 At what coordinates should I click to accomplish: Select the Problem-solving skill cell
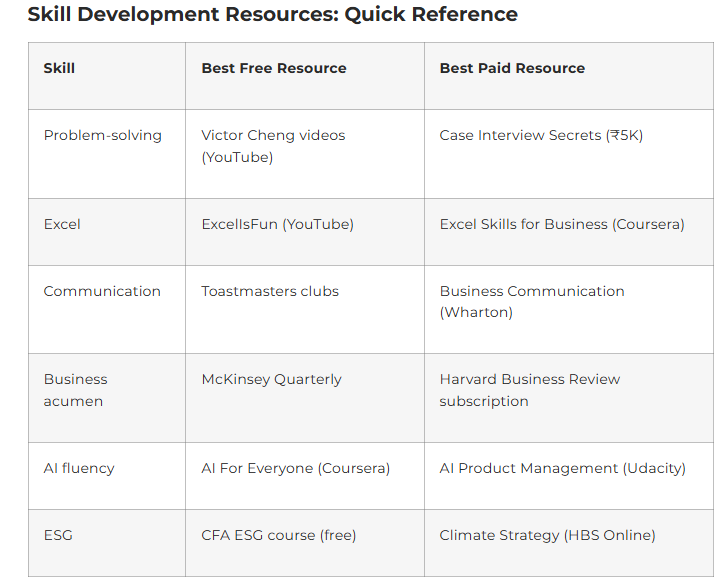coord(102,135)
